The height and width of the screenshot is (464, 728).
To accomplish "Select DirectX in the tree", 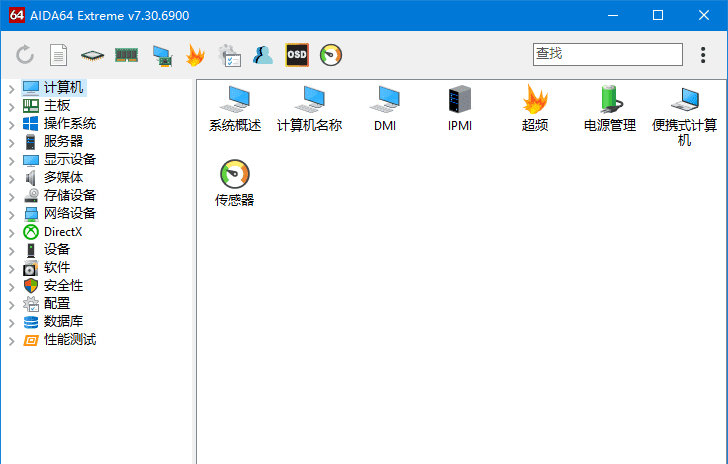I will tap(63, 232).
